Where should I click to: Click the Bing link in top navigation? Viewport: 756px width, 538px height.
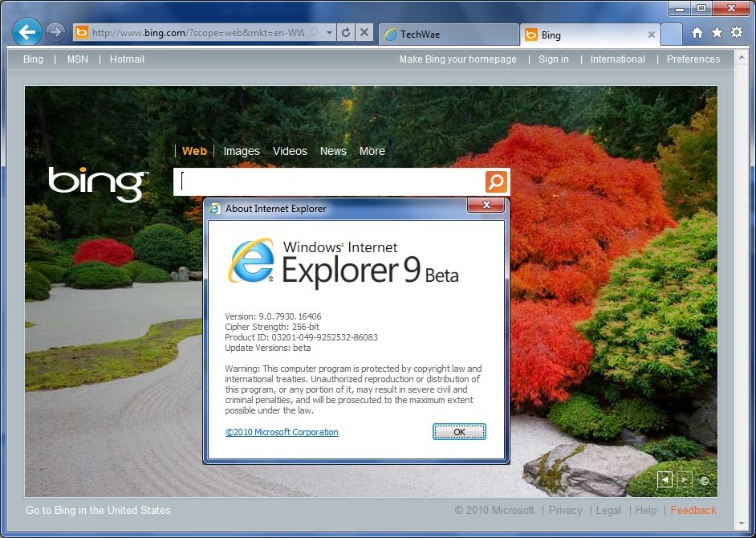(x=33, y=59)
